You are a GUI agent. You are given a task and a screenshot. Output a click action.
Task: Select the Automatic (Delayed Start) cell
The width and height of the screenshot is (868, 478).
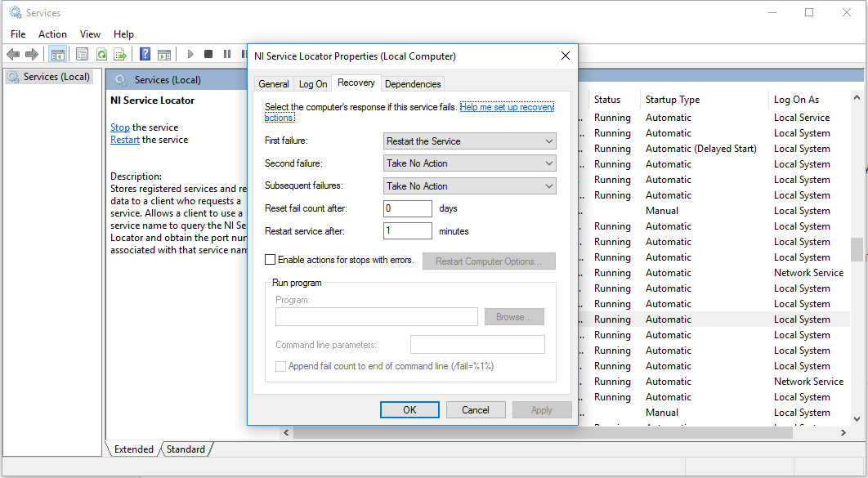(x=700, y=149)
